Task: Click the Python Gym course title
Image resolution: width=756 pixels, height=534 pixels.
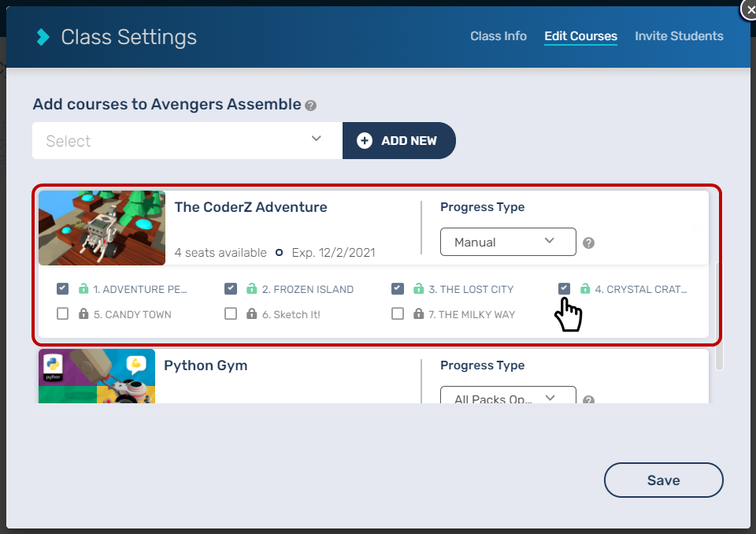Action: pyautogui.click(x=206, y=365)
